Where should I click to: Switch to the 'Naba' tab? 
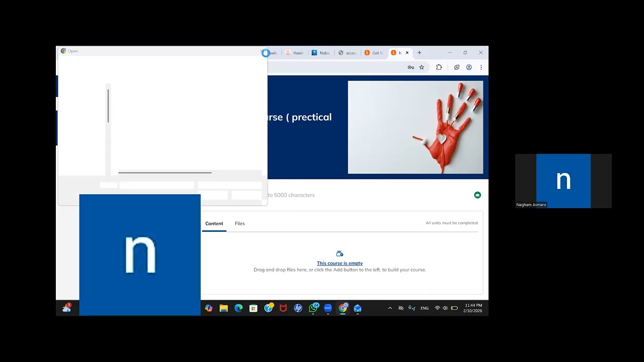(x=321, y=53)
